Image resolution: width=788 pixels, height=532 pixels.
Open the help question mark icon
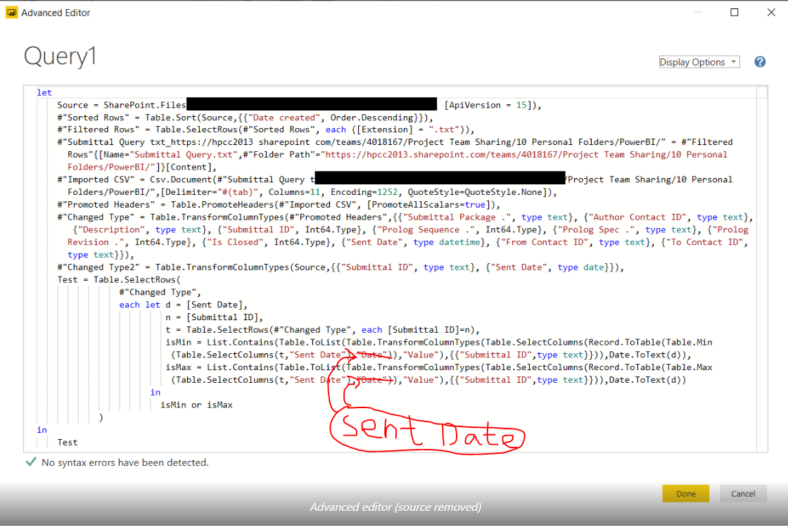(760, 62)
